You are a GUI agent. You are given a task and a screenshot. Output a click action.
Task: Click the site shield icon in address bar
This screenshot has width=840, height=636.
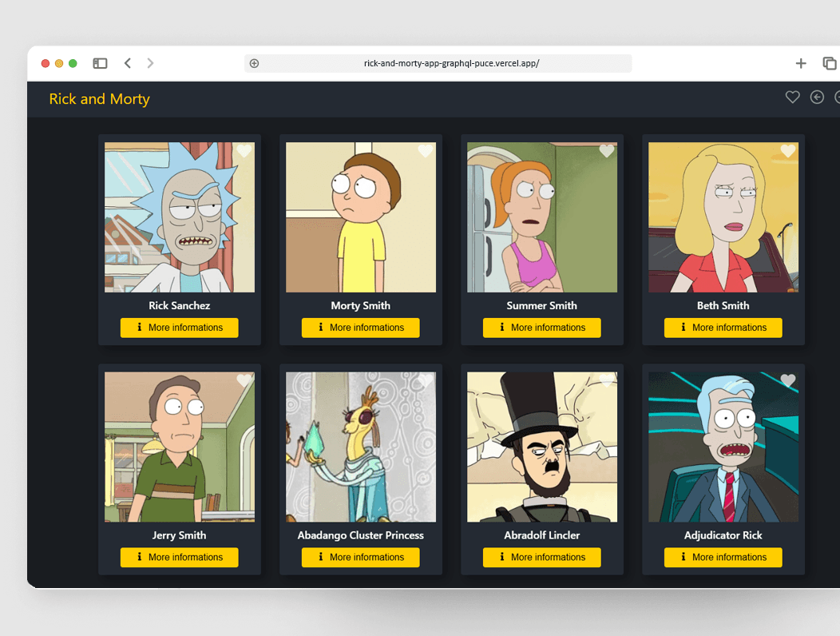pyautogui.click(x=255, y=63)
